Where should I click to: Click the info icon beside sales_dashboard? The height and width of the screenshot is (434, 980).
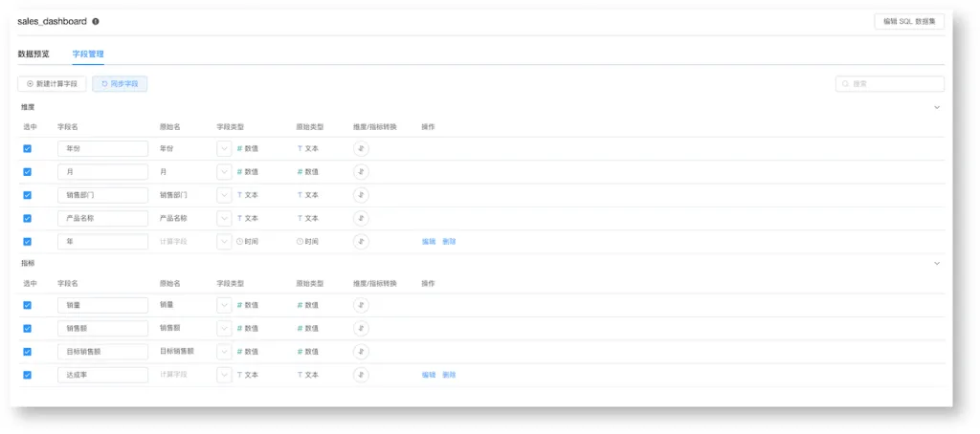tap(96, 21)
